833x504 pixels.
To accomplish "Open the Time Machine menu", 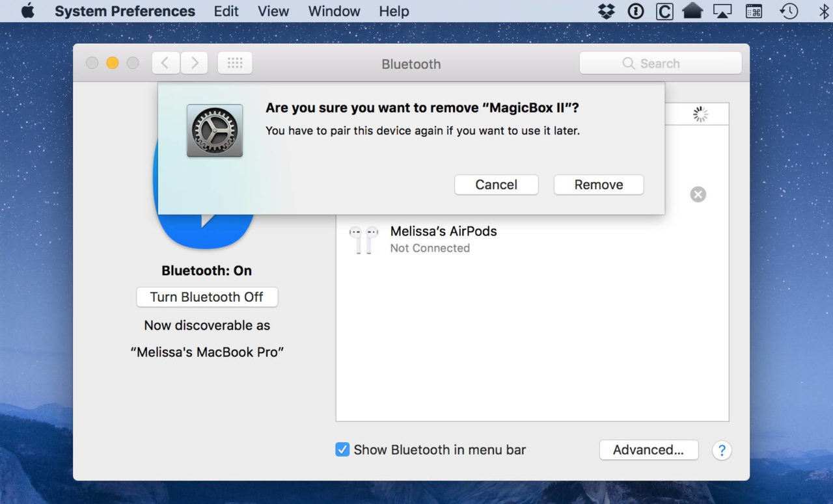I will [x=789, y=11].
